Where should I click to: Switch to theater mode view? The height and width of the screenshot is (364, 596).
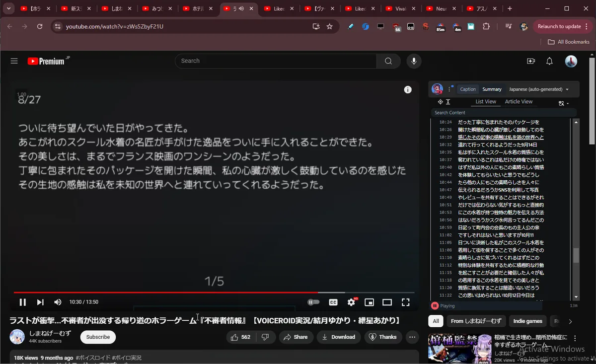click(387, 302)
